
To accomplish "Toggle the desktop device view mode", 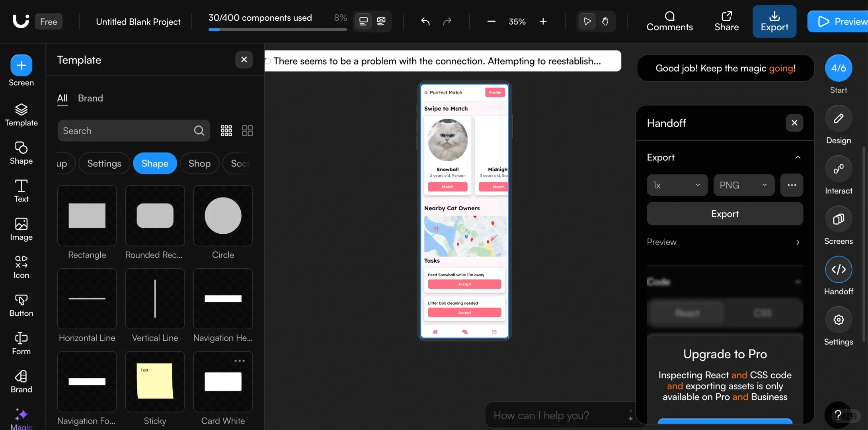I will click(x=363, y=21).
